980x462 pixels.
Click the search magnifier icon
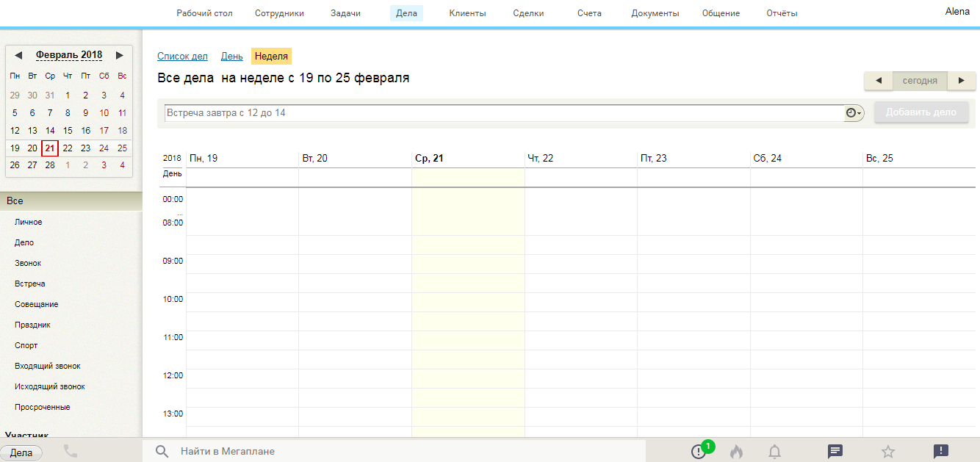[162, 451]
